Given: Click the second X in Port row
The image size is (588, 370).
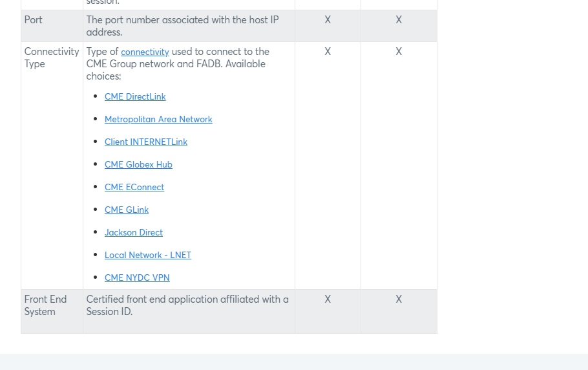Looking at the screenshot, I should coord(399,20).
